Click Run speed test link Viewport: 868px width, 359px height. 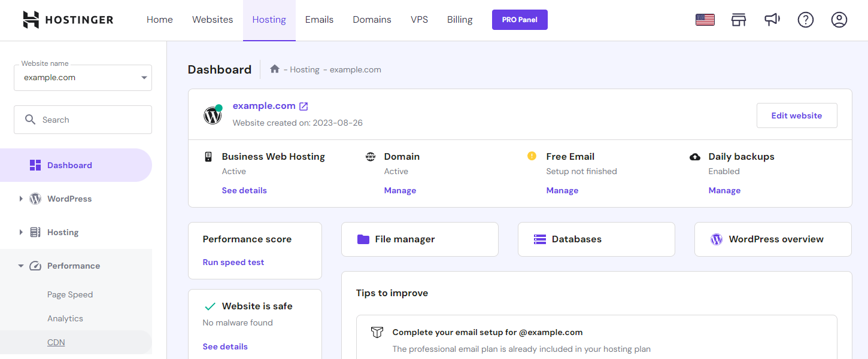point(233,262)
